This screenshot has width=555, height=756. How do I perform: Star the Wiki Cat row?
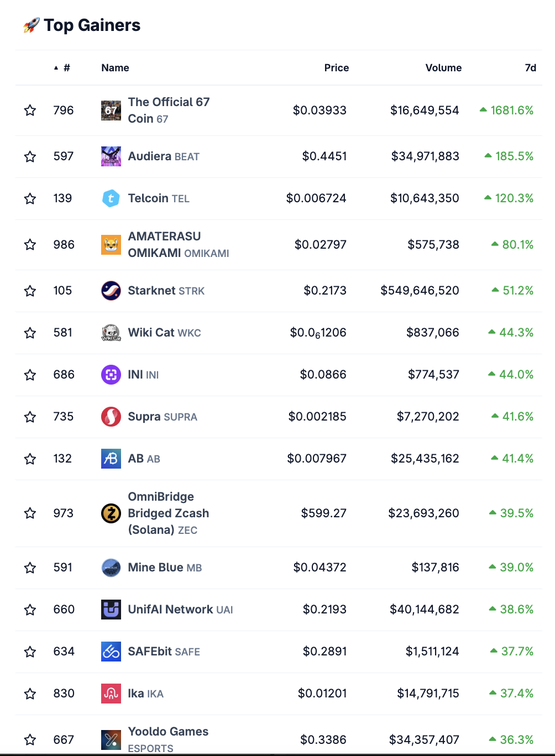(x=30, y=333)
